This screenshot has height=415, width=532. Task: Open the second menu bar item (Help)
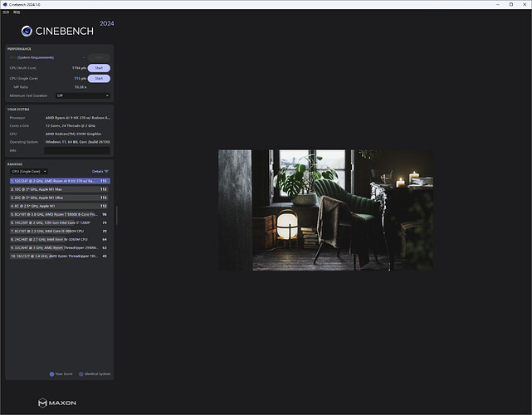(16, 12)
